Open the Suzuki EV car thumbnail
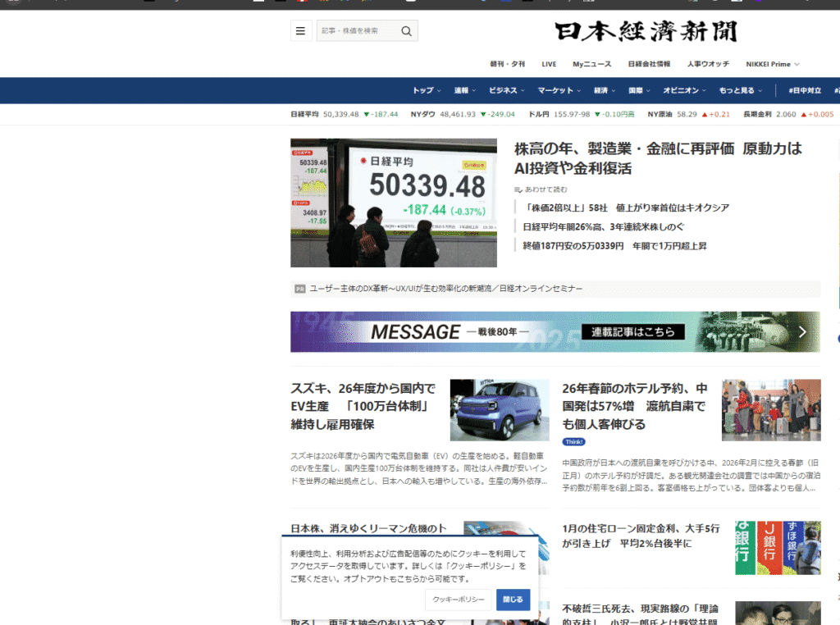840x625 pixels. pyautogui.click(x=500, y=410)
